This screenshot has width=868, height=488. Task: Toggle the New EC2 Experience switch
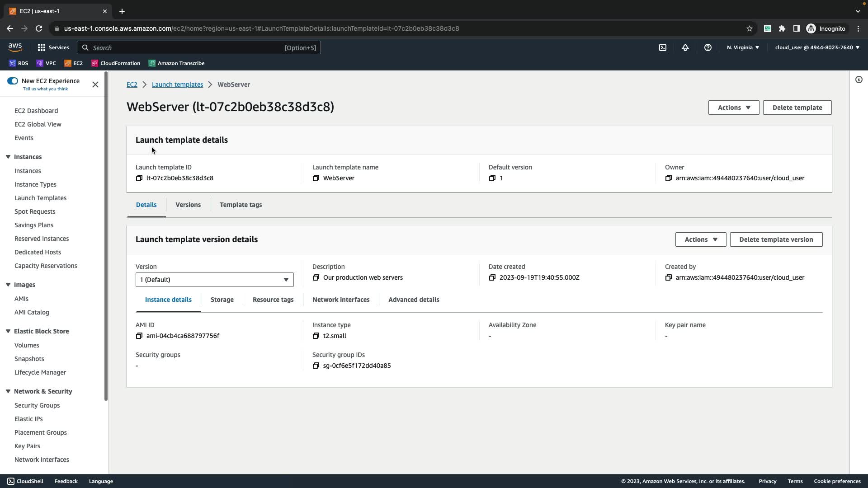tap(13, 81)
